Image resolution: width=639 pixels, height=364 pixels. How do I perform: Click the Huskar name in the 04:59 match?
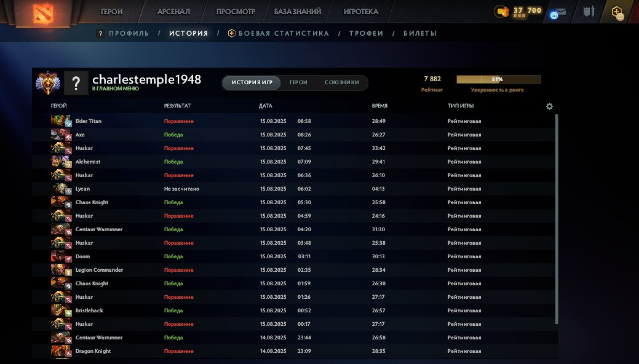pos(84,216)
